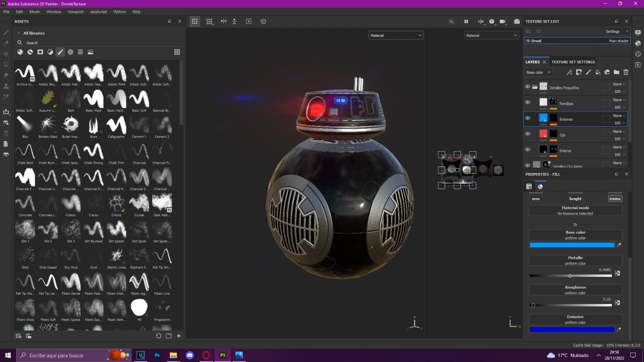Hide the Rendijas layer
The image size is (644, 362).
pyautogui.click(x=528, y=102)
